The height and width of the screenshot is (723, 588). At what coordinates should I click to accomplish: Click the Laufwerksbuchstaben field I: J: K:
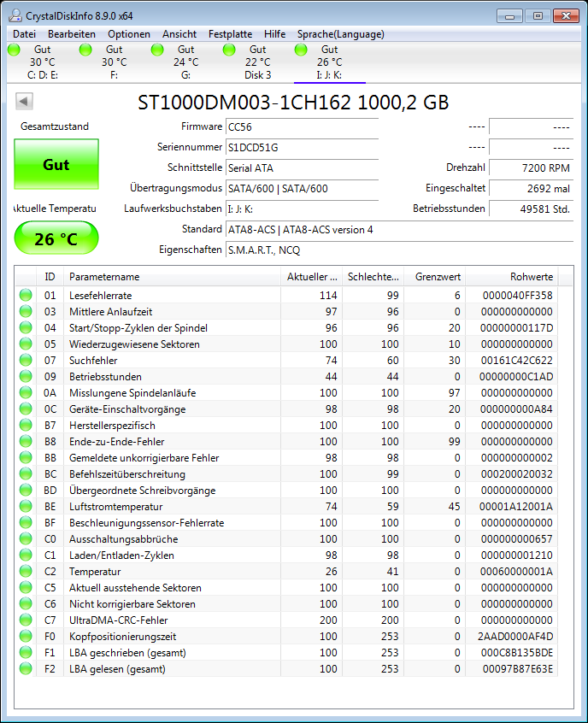[302, 209]
